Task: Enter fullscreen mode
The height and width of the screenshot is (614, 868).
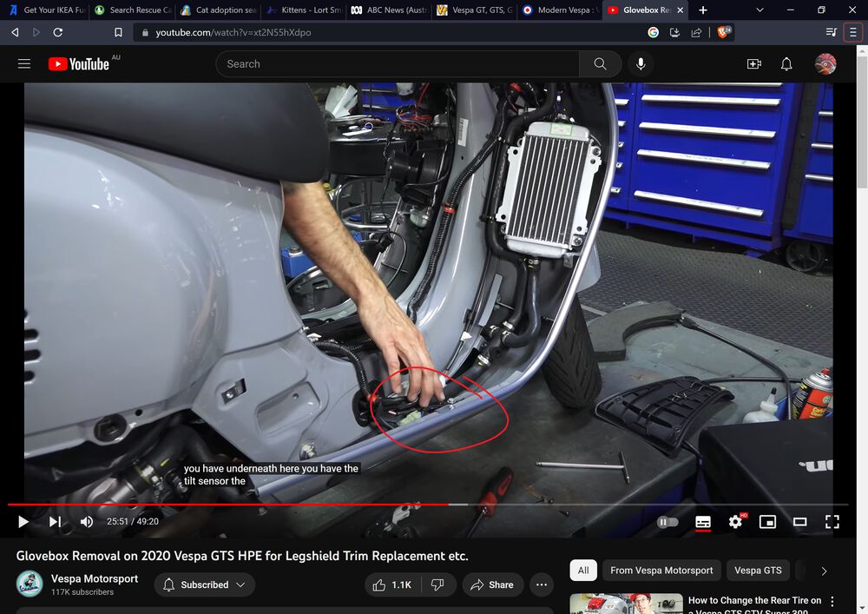Action: (x=832, y=521)
